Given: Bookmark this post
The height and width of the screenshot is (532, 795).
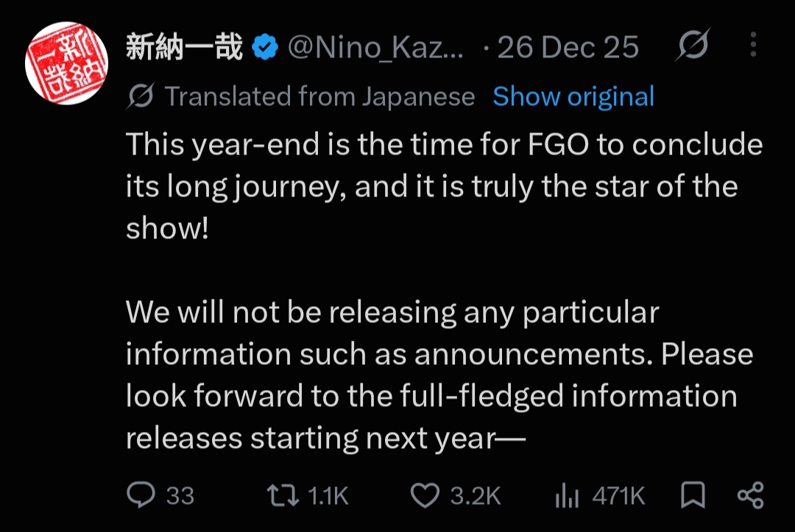Looking at the screenshot, I should (693, 495).
